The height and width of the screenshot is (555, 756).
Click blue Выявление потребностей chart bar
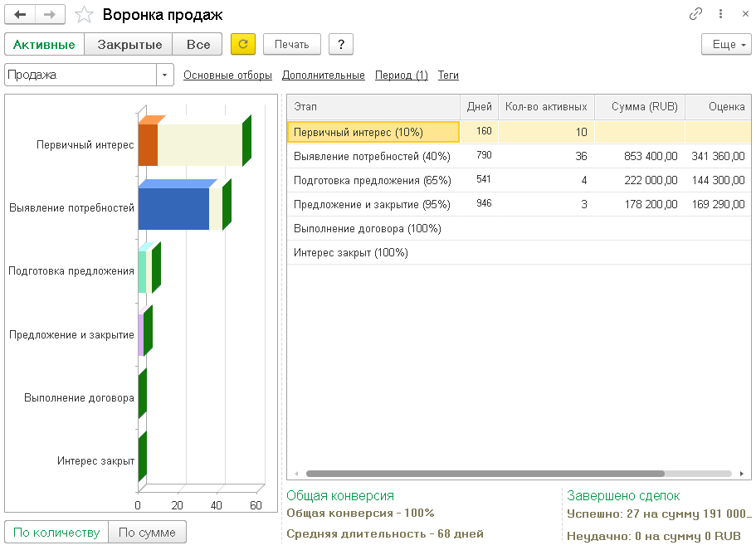(173, 208)
